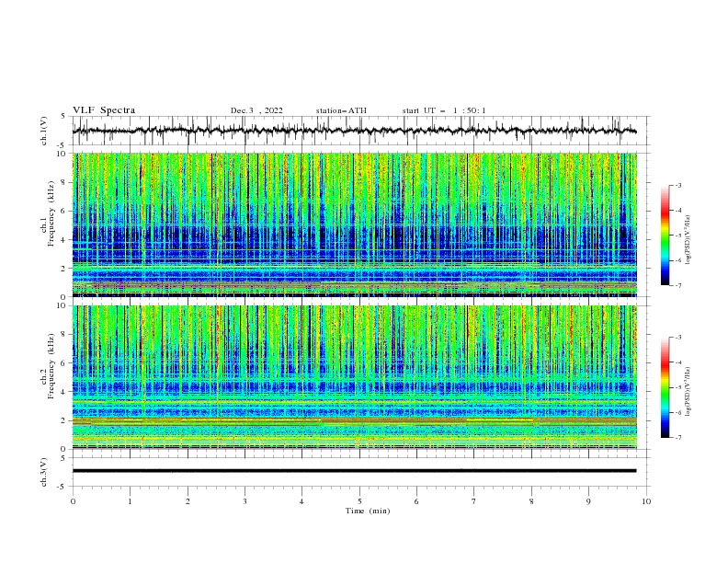Screen dimensions: 728x563
Task: Click time axis tick label "2"
Action: tap(188, 501)
